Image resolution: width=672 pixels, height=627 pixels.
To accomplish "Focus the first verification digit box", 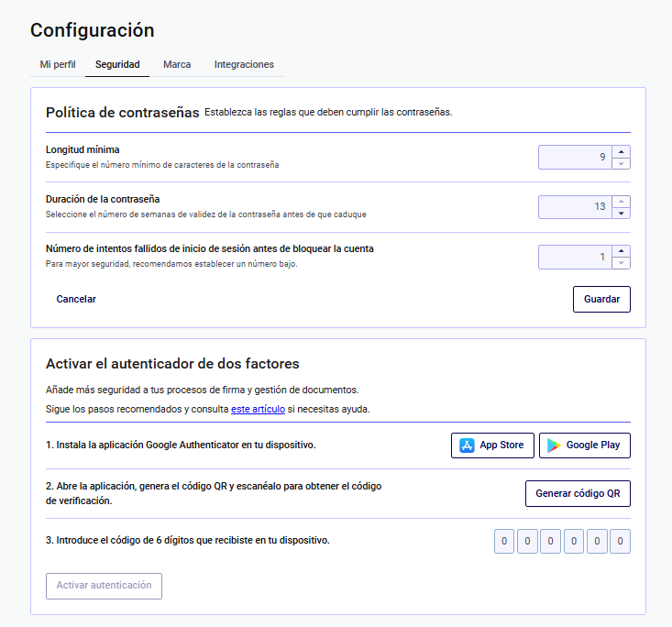I will click(x=504, y=542).
